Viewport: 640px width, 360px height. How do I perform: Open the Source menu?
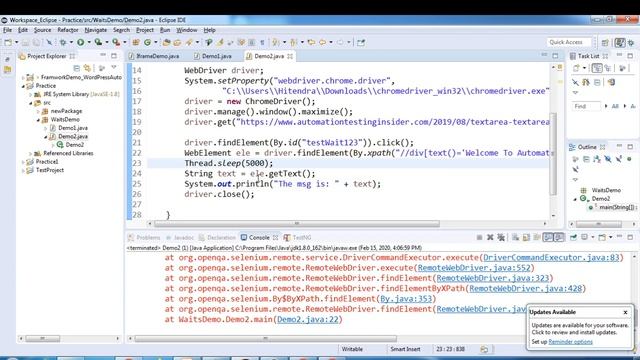tap(42, 30)
